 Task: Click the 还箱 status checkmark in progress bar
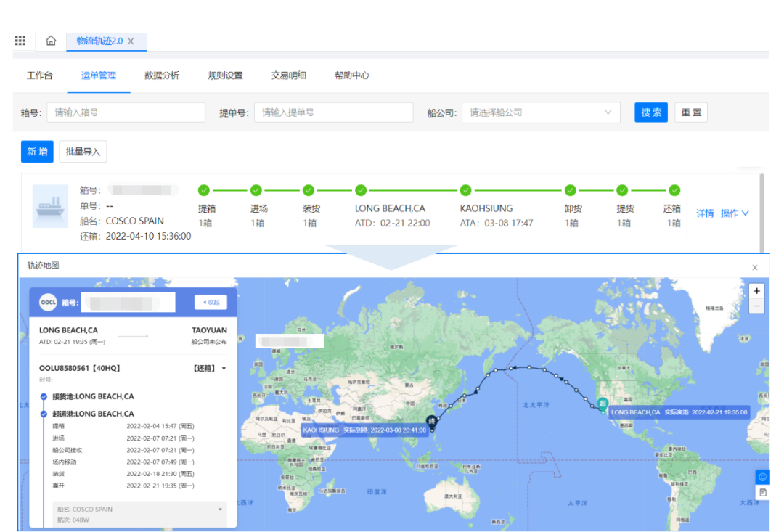674,190
